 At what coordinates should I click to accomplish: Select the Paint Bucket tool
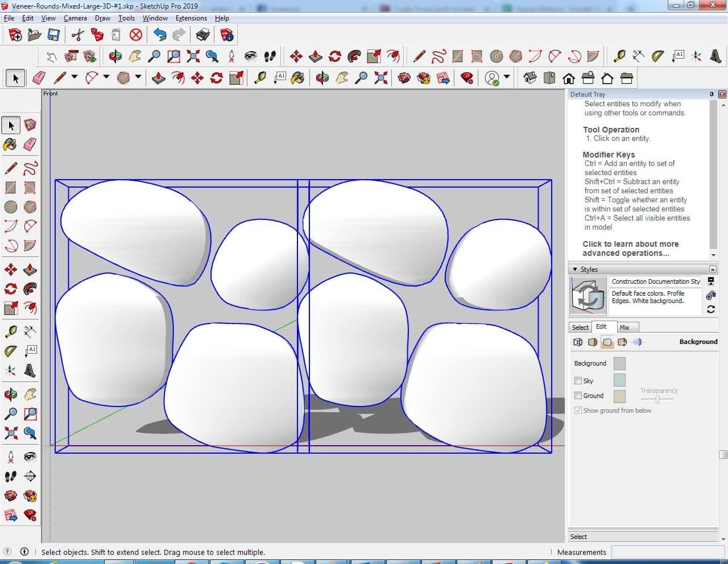tap(10, 144)
